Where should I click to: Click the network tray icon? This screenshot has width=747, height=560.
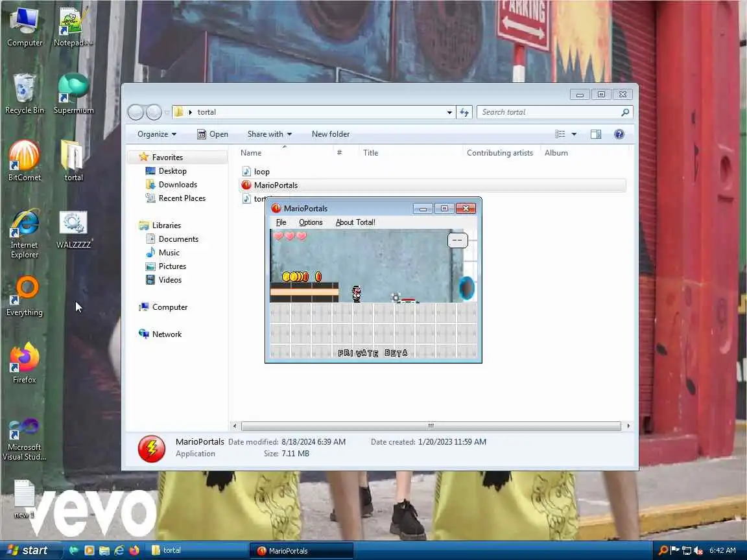(687, 550)
